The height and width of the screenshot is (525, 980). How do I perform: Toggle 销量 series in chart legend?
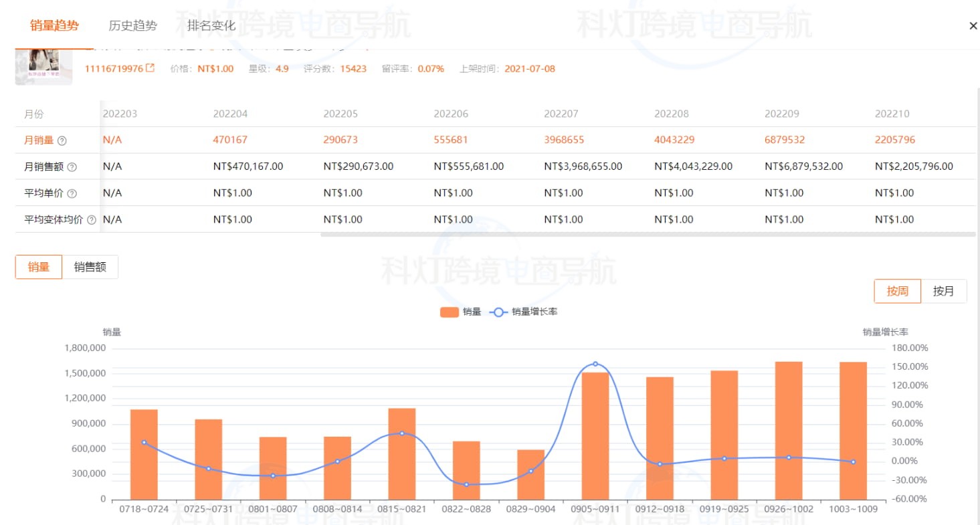click(460, 312)
